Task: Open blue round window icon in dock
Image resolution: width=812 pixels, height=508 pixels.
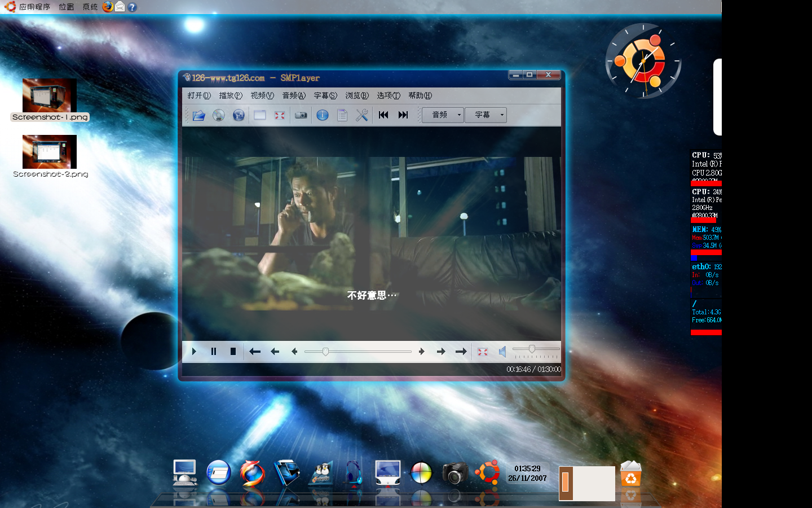Action: 219,473
